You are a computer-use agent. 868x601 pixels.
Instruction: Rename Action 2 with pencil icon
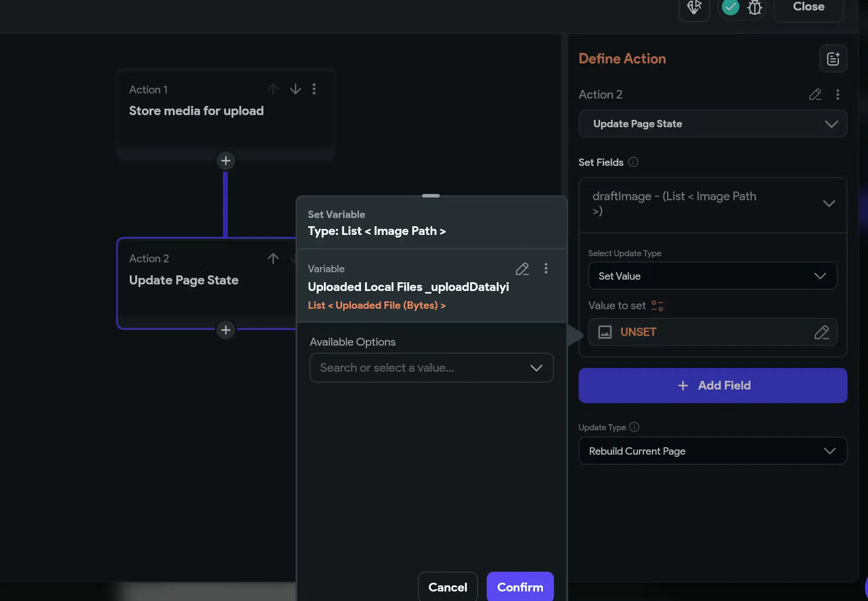(815, 94)
